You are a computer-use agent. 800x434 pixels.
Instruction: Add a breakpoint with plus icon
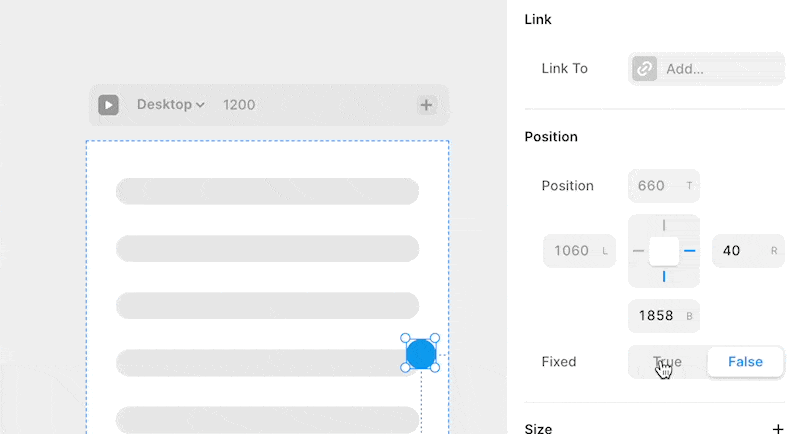(426, 105)
